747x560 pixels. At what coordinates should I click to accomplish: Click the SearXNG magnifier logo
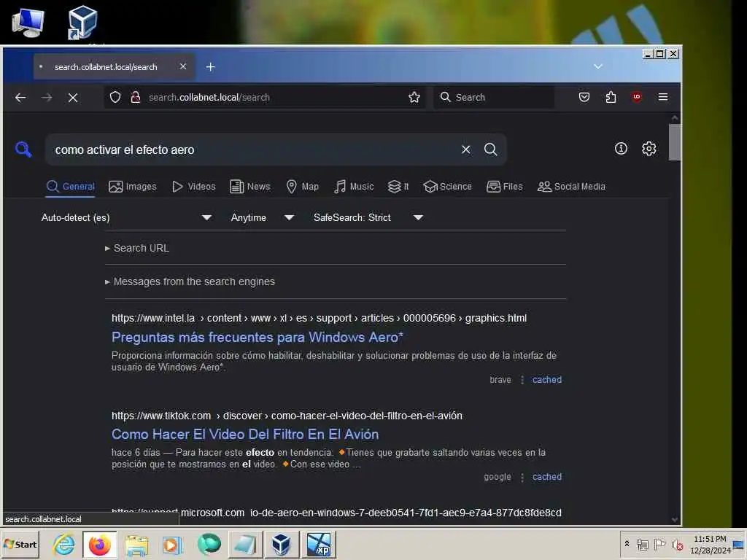[23, 149]
